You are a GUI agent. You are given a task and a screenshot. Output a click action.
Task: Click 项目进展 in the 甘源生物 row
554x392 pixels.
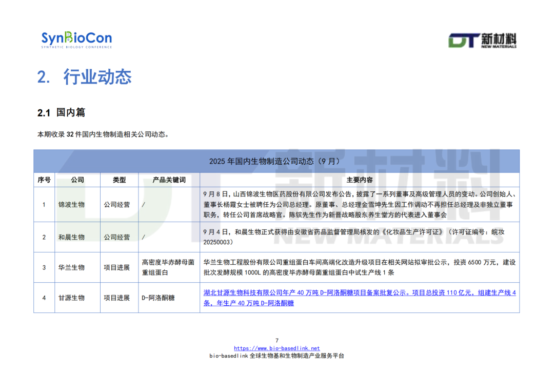(x=116, y=298)
